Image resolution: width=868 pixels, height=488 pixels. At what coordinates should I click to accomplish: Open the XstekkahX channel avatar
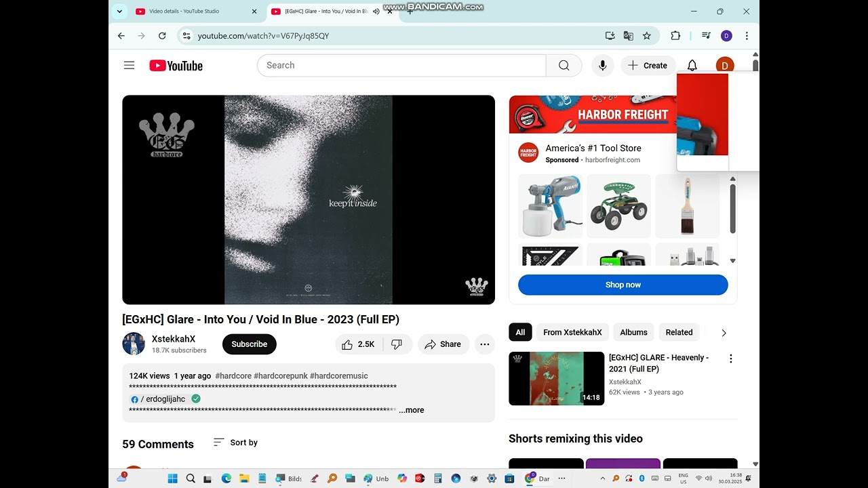click(x=134, y=344)
